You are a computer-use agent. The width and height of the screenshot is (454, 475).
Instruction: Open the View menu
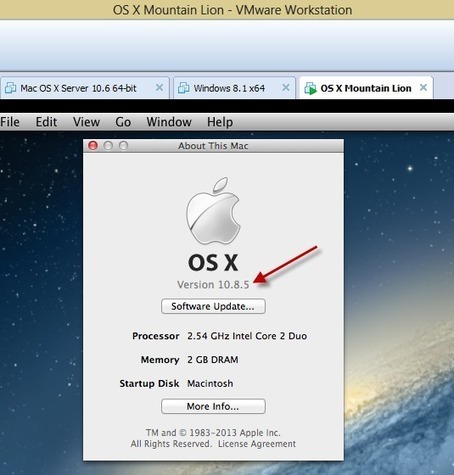(86, 122)
